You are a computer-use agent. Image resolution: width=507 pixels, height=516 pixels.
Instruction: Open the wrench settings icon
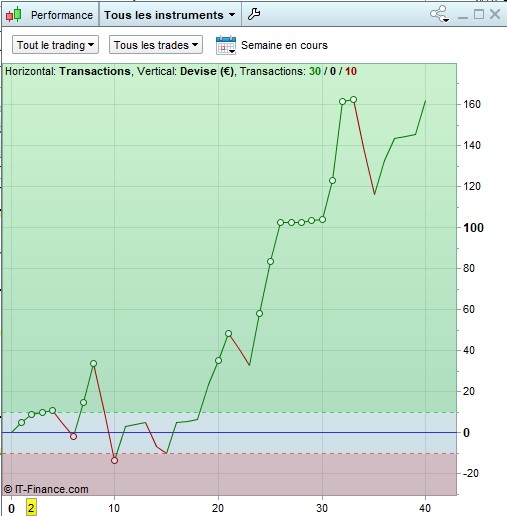(254, 14)
